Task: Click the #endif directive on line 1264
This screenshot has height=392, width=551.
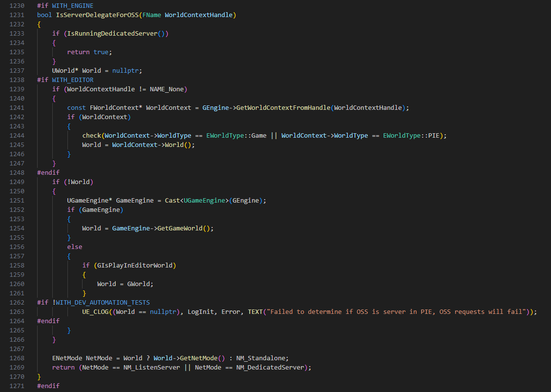Action: pos(48,321)
